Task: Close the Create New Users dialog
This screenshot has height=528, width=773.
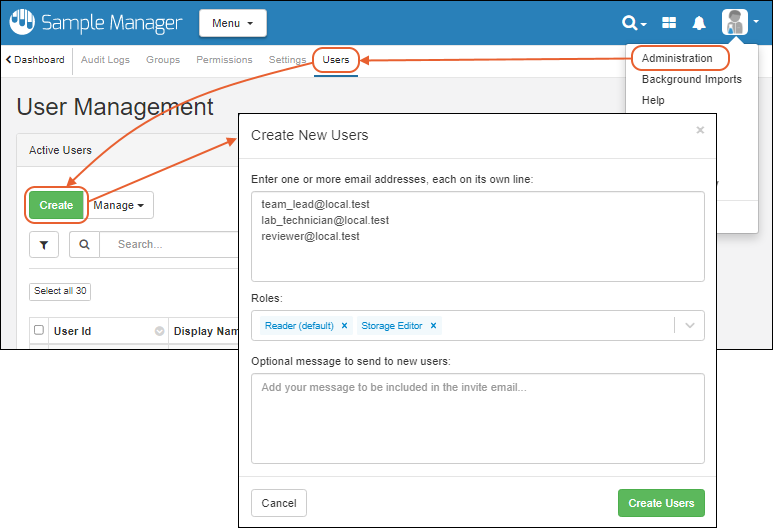Action: pyautogui.click(x=700, y=130)
